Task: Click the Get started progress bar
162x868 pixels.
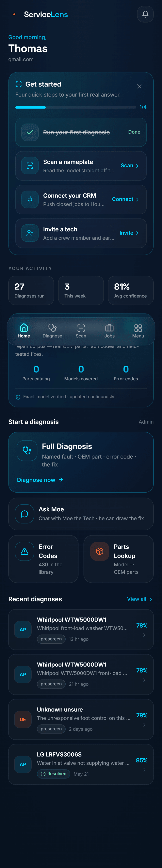Action: [x=76, y=107]
